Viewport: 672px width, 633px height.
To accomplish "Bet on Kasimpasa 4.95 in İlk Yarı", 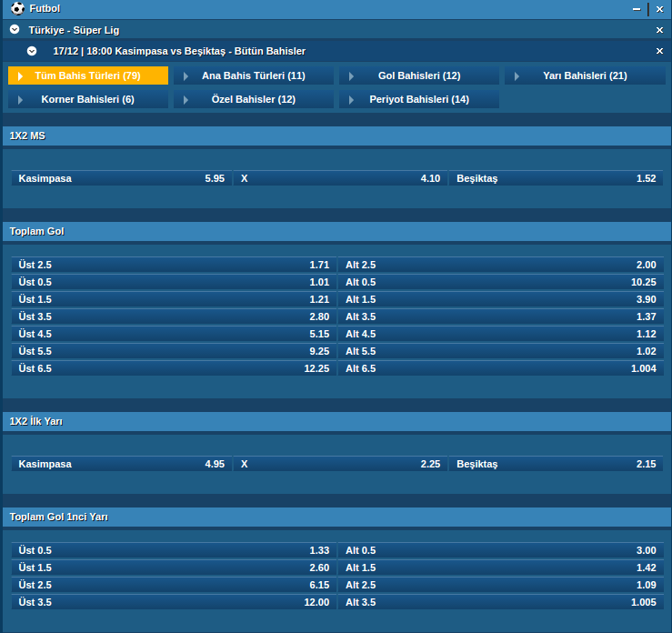I will coord(121,464).
